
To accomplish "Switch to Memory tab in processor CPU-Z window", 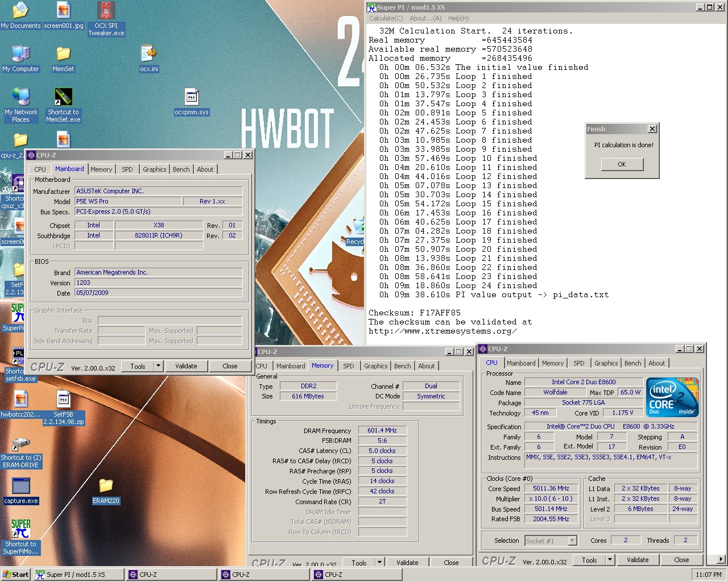I will pyautogui.click(x=553, y=363).
